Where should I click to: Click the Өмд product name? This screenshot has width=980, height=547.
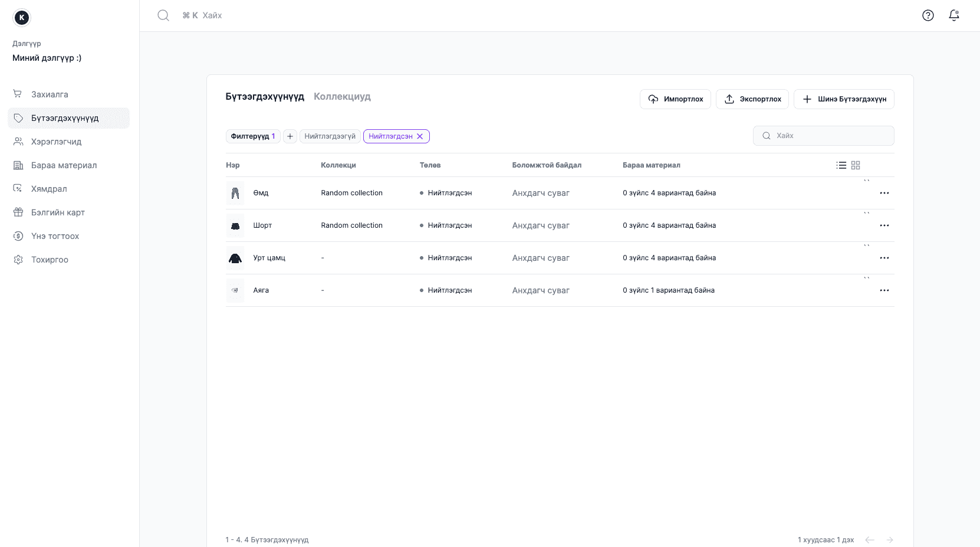click(261, 193)
